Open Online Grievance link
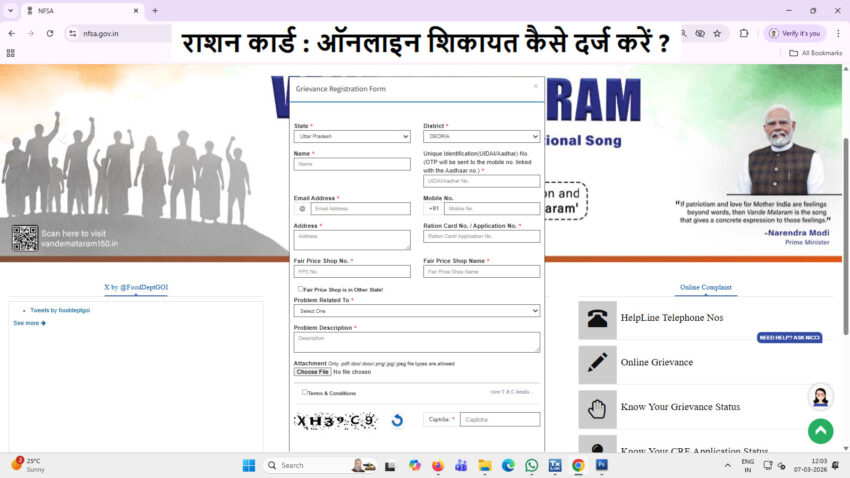 point(656,362)
